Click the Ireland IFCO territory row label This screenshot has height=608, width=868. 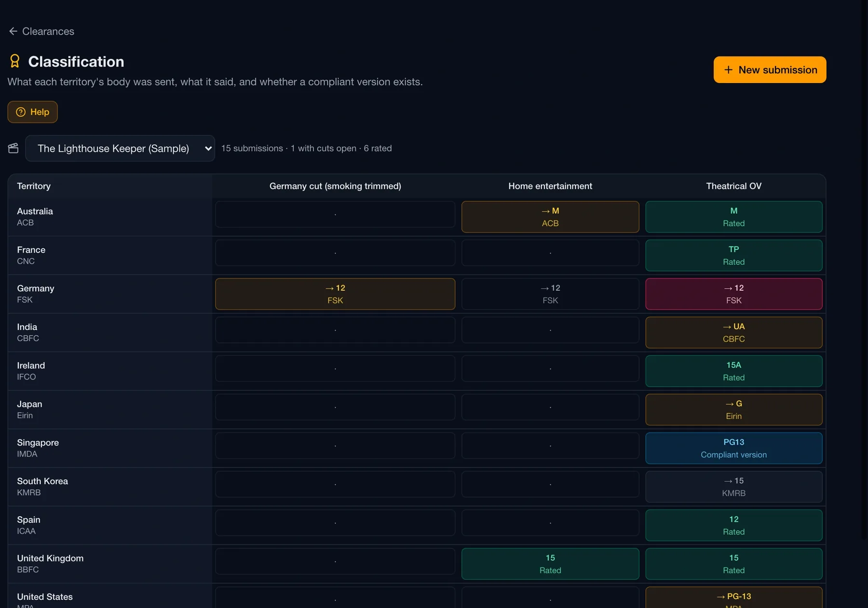click(x=110, y=371)
